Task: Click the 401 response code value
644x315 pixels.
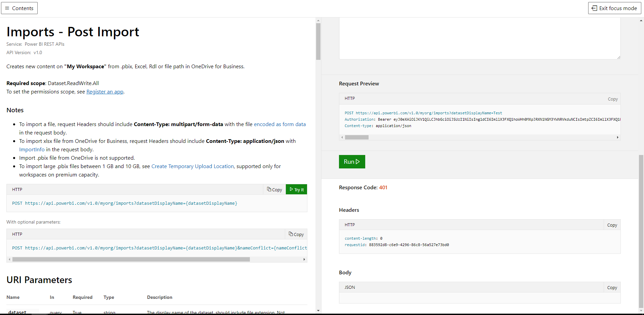Action: pyautogui.click(x=383, y=188)
